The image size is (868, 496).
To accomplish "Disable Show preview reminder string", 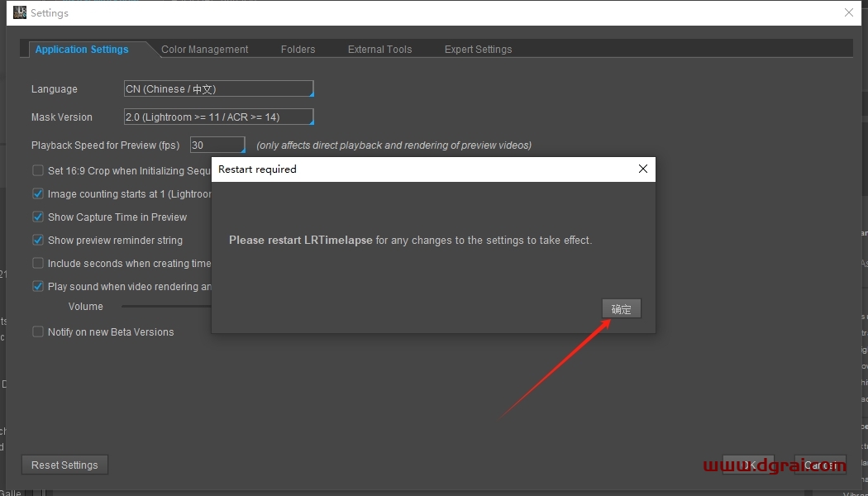I will [x=38, y=241].
